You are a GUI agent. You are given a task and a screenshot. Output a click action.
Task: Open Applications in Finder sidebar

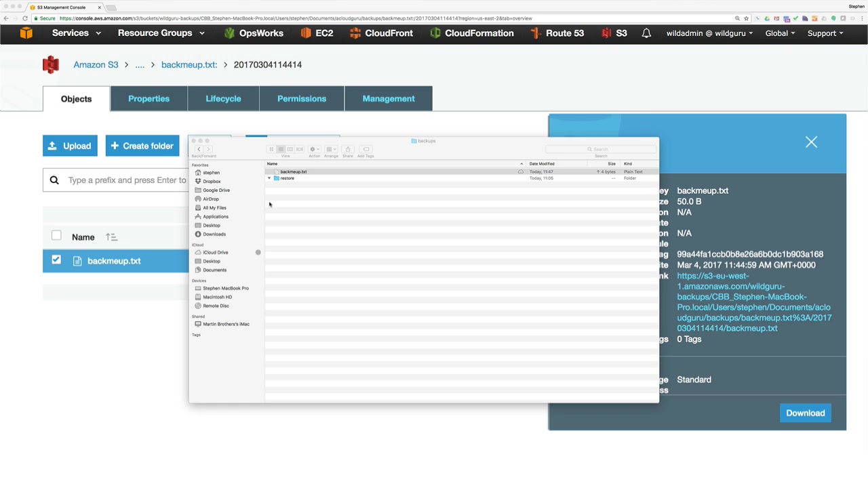pyautogui.click(x=216, y=217)
